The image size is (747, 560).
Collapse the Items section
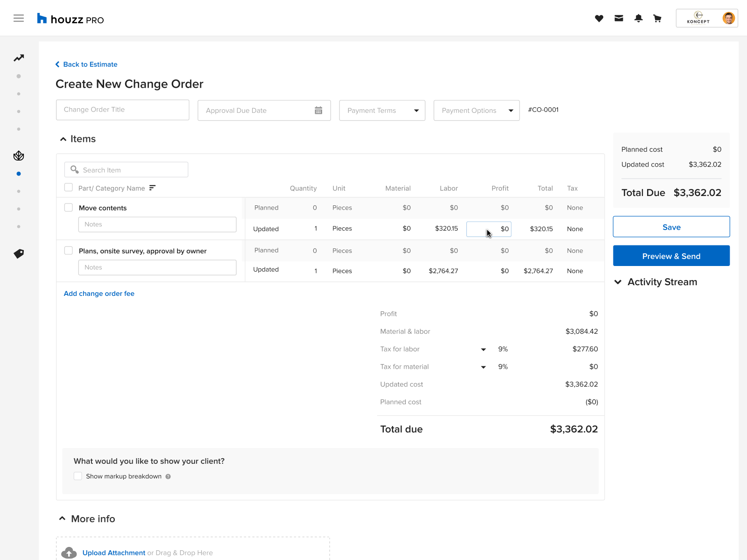click(x=63, y=139)
